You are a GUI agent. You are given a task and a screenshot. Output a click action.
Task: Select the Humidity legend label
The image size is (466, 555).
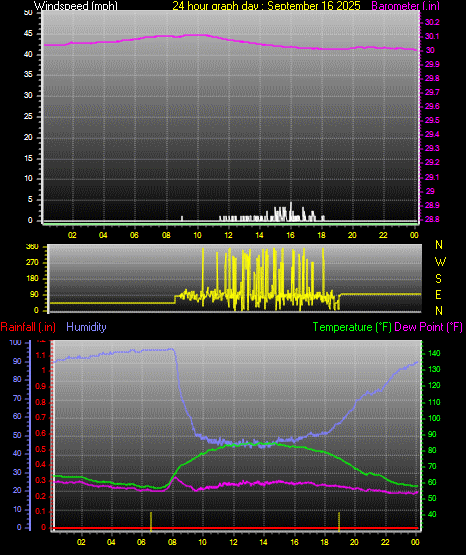tap(86, 327)
